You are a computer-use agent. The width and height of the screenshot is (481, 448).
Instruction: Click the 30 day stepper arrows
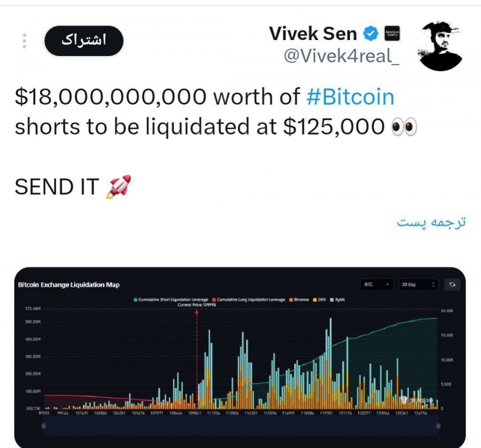[x=433, y=284]
